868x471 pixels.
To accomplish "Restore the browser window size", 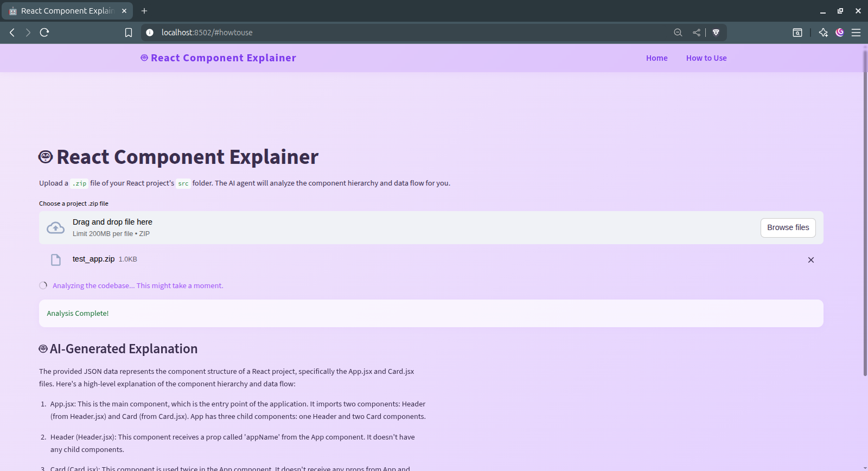I will 840,11.
